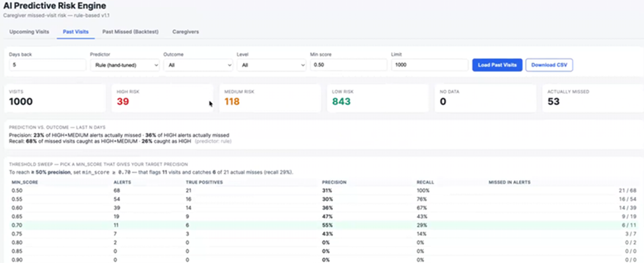Expand the Outcome dropdown
The image size is (644, 263).
(x=198, y=65)
